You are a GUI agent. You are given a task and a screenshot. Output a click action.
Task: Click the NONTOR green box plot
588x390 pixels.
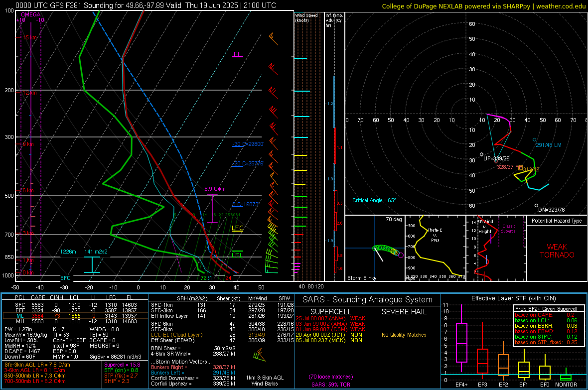pyautogui.click(x=566, y=376)
